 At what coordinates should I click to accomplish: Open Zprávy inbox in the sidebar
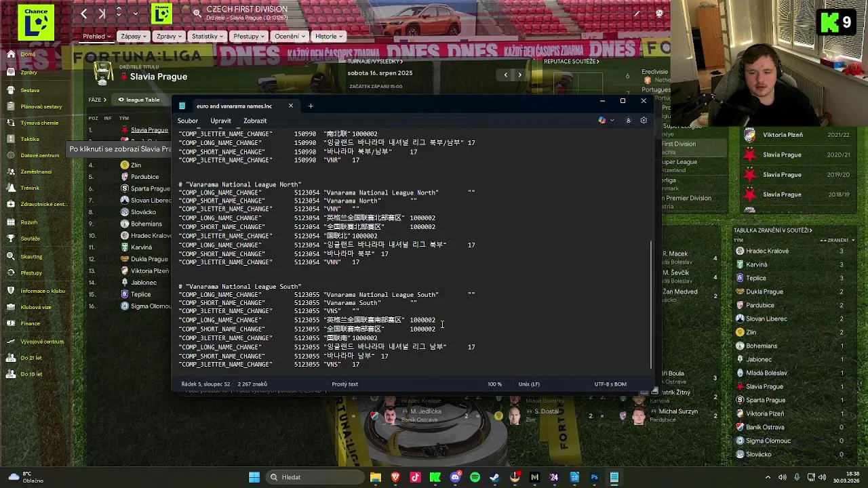coord(28,72)
